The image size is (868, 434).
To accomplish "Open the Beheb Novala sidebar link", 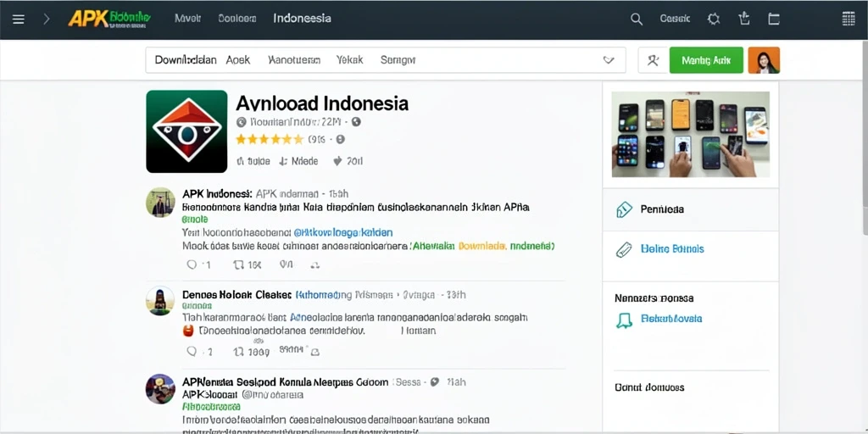I will (671, 319).
